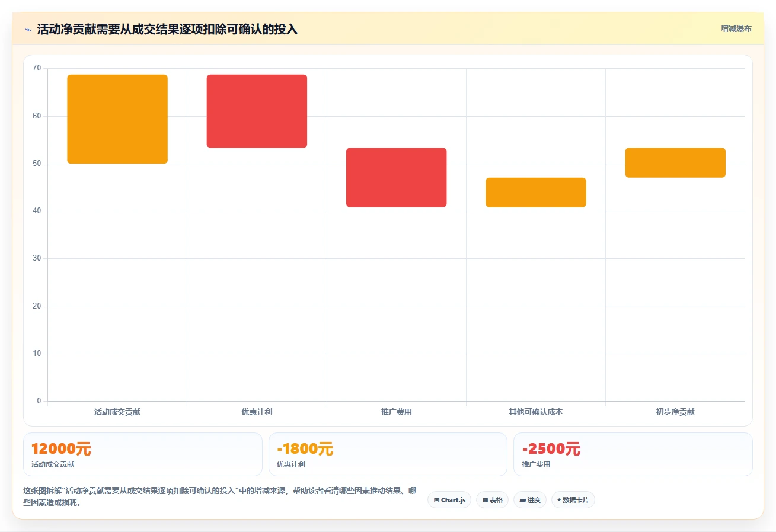Click the 初步净贡献 x-axis label
776x532 pixels.
coord(675,412)
